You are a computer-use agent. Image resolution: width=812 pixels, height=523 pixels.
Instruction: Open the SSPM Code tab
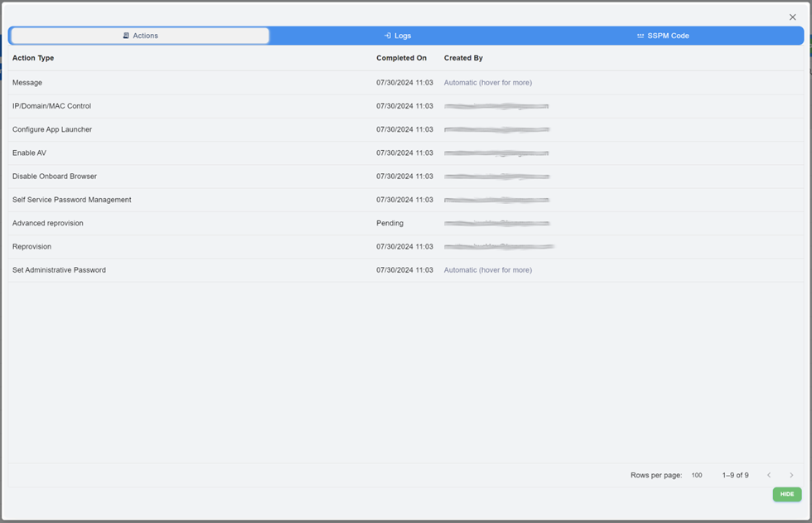[663, 36]
